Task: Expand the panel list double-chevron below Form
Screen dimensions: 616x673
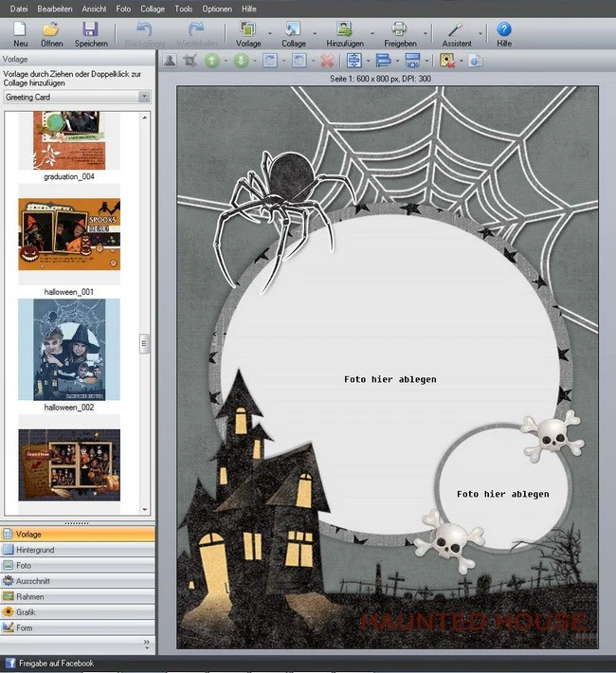Action: point(147,643)
